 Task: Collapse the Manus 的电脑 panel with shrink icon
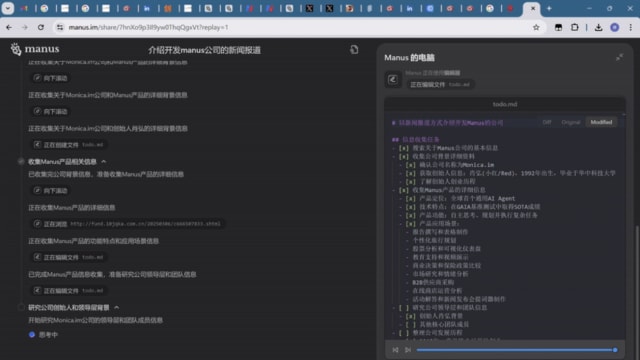coord(619,58)
